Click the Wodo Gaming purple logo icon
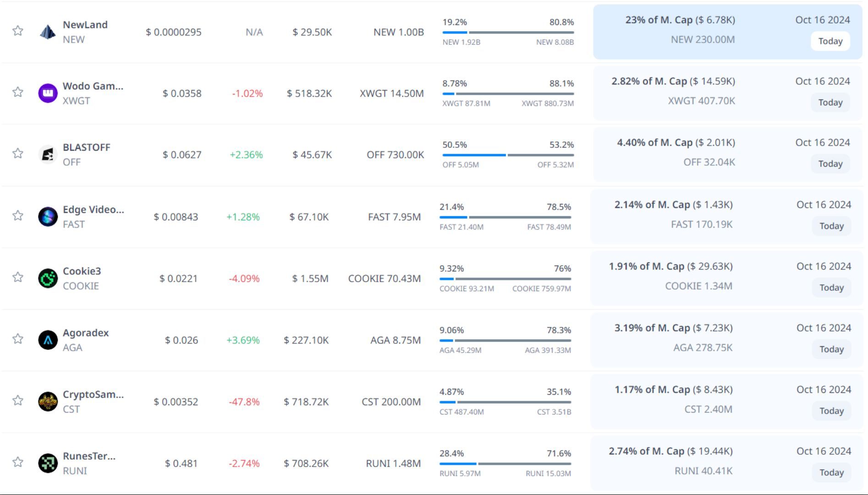Screen dimensions: 868x495 tap(48, 93)
